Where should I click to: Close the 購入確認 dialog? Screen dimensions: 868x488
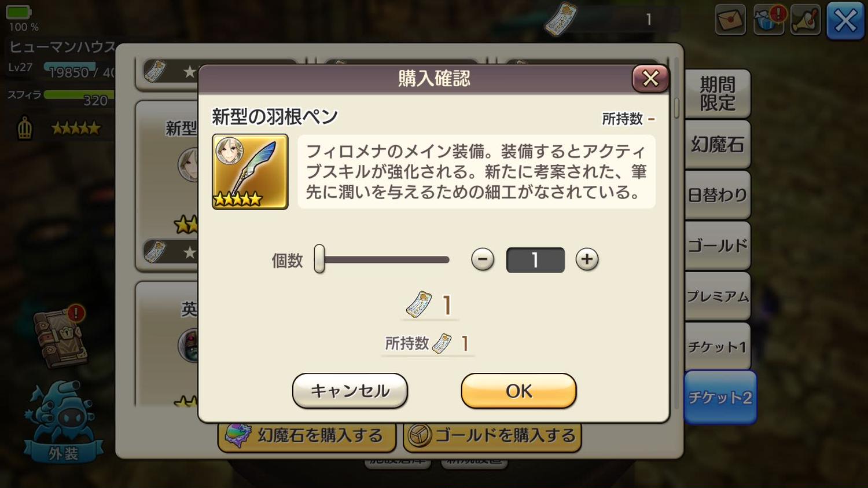[650, 79]
